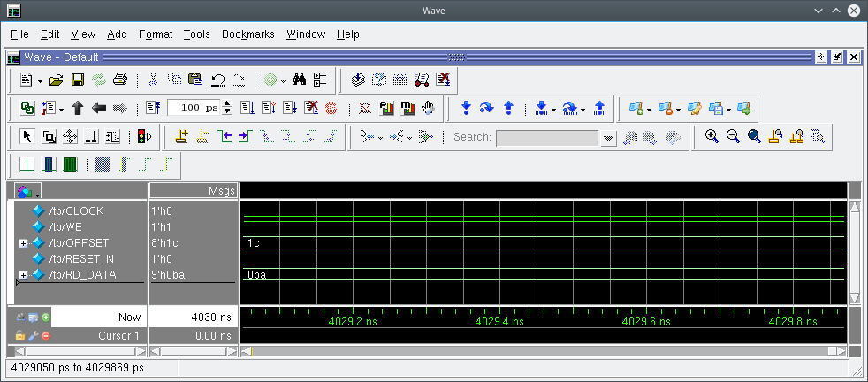Click the Zoom Full icon

pyautogui.click(x=754, y=137)
